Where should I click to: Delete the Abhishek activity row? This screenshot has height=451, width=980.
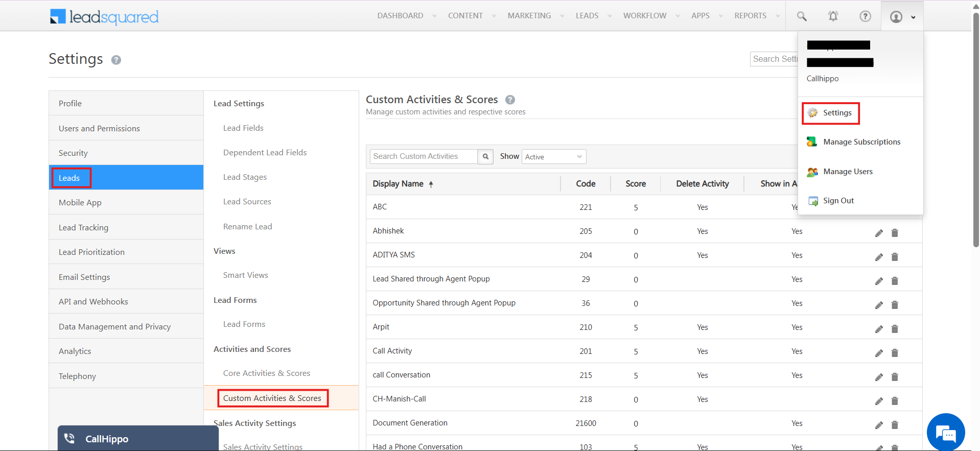click(895, 233)
